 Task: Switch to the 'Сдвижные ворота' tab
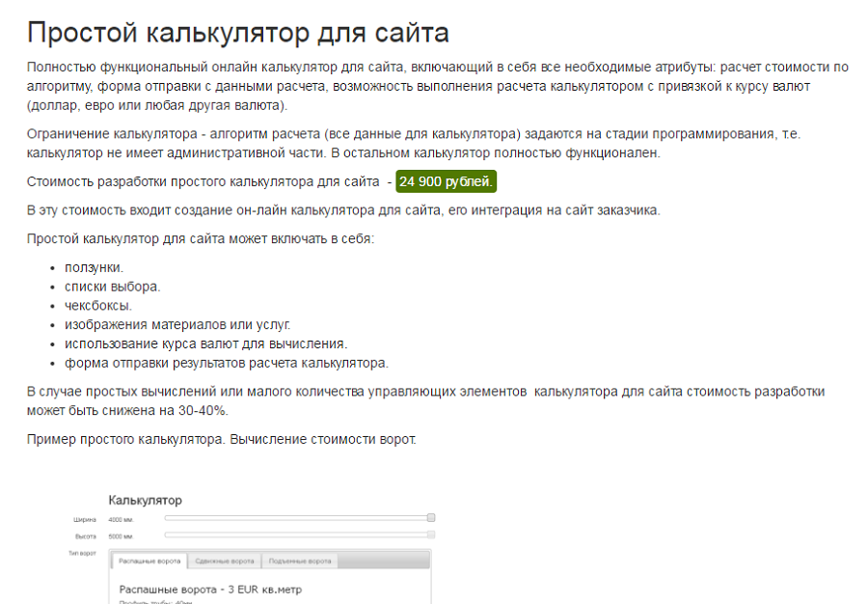224,561
